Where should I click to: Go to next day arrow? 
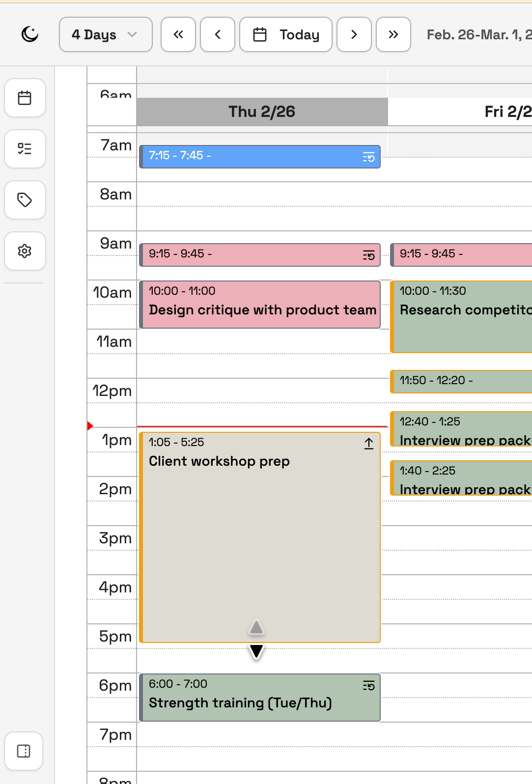coord(354,34)
